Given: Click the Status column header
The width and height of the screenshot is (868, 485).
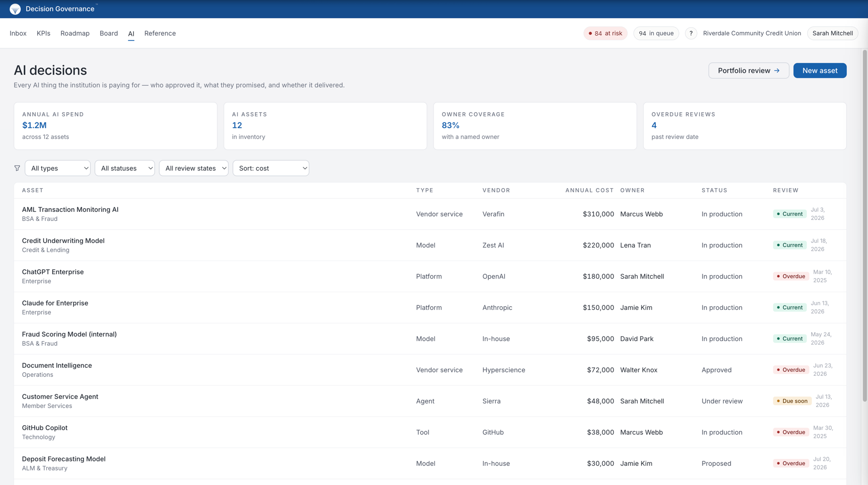Looking at the screenshot, I should (x=714, y=190).
